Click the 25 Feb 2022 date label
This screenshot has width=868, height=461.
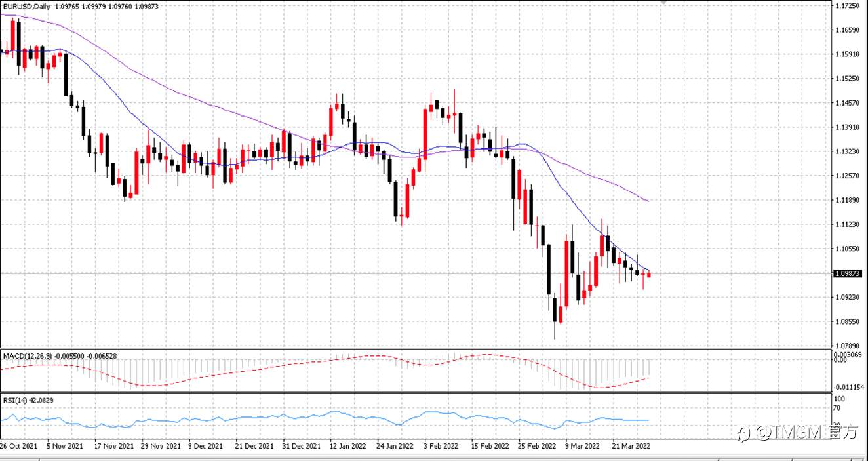(537, 446)
